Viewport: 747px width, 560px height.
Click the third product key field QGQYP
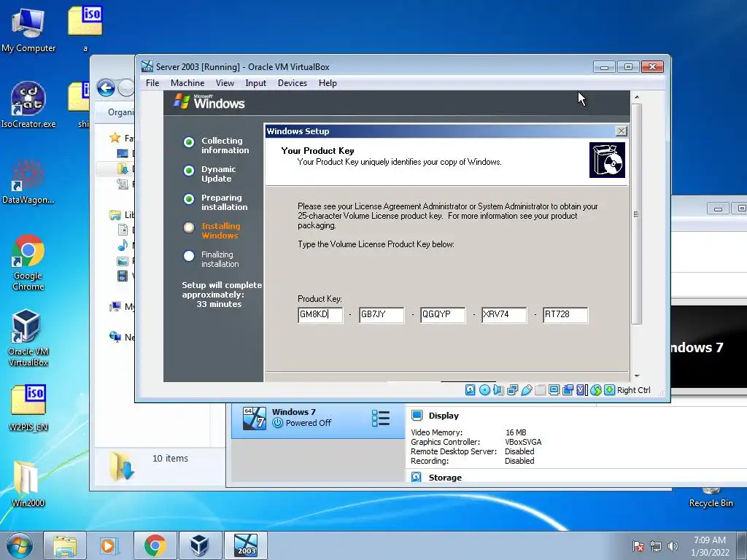pos(443,315)
